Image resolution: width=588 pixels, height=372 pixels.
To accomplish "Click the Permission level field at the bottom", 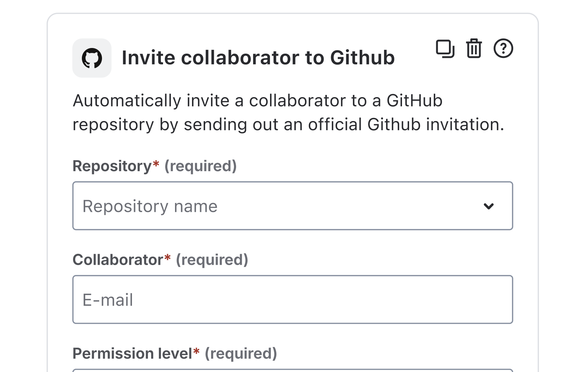I will [x=292, y=369].
